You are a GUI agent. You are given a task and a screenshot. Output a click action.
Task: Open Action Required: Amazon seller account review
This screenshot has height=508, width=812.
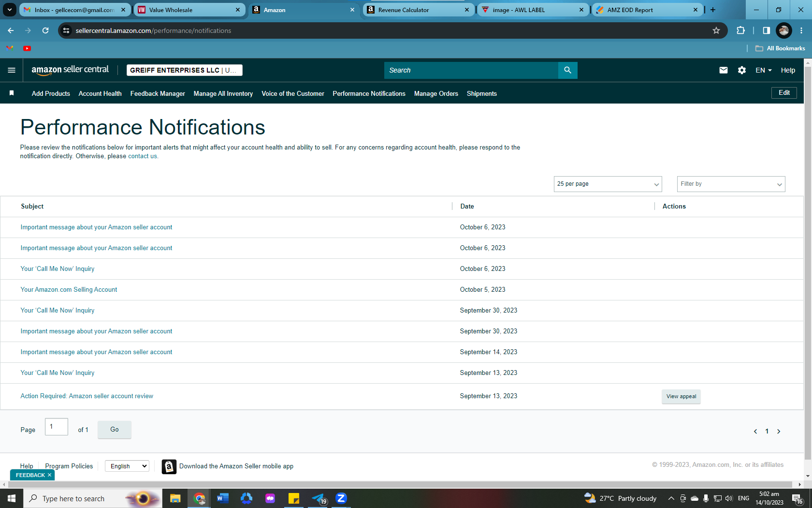point(87,396)
